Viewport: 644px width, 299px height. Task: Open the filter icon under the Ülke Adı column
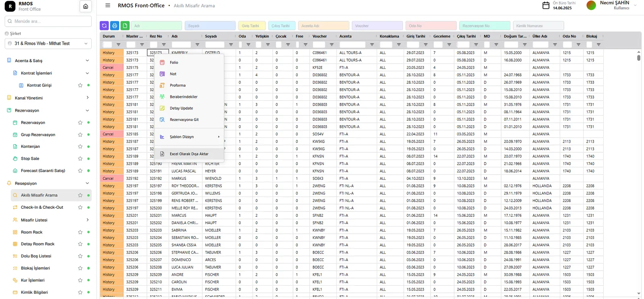(x=555, y=45)
